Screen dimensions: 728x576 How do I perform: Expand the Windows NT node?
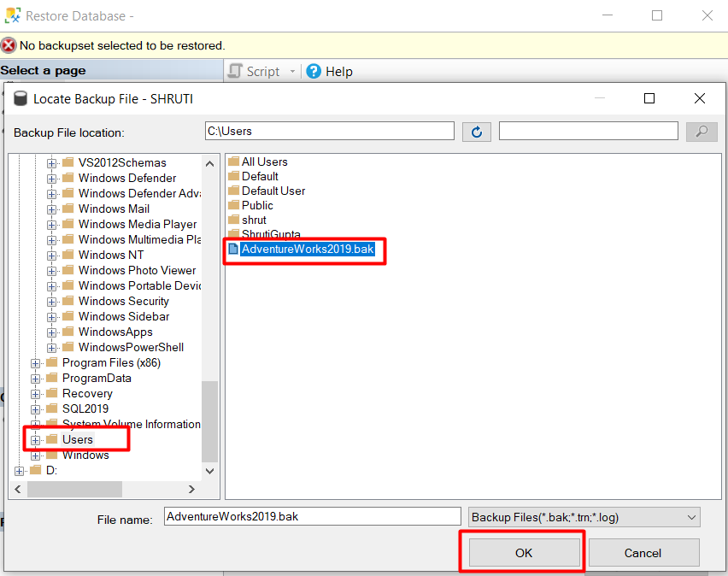[51, 255]
